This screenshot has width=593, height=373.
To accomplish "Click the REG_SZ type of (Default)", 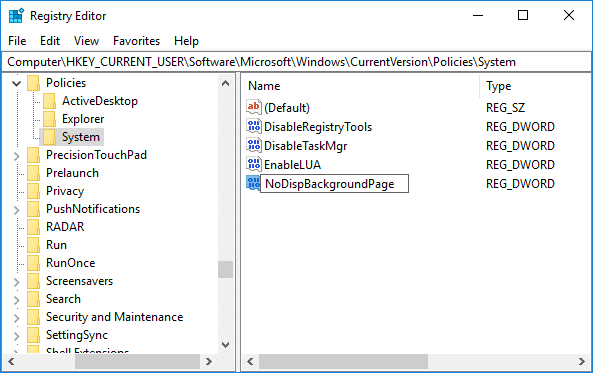I will 505,108.
